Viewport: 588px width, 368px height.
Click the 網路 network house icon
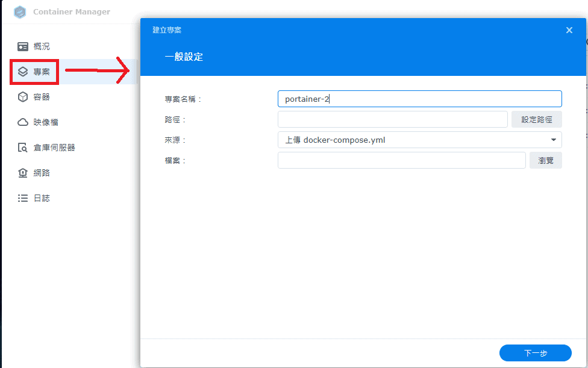click(23, 173)
